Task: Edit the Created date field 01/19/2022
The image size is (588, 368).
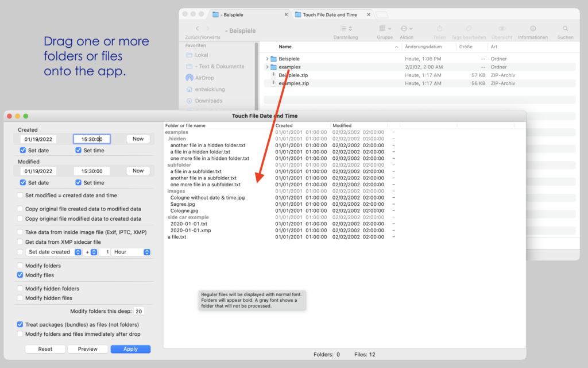Action: point(38,139)
